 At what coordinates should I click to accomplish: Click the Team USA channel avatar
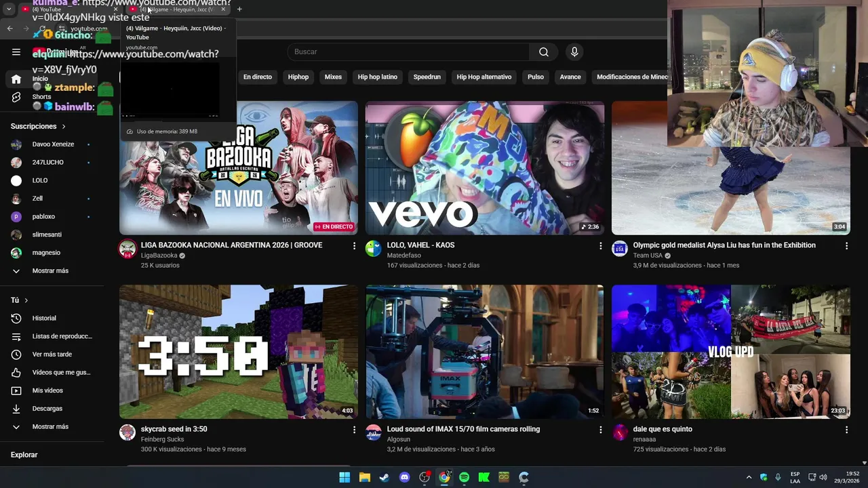click(620, 249)
